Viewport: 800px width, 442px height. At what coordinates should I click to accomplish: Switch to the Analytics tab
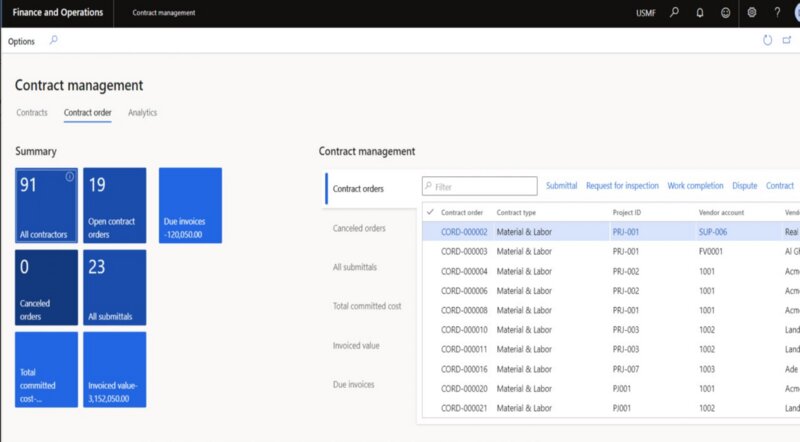click(x=142, y=113)
